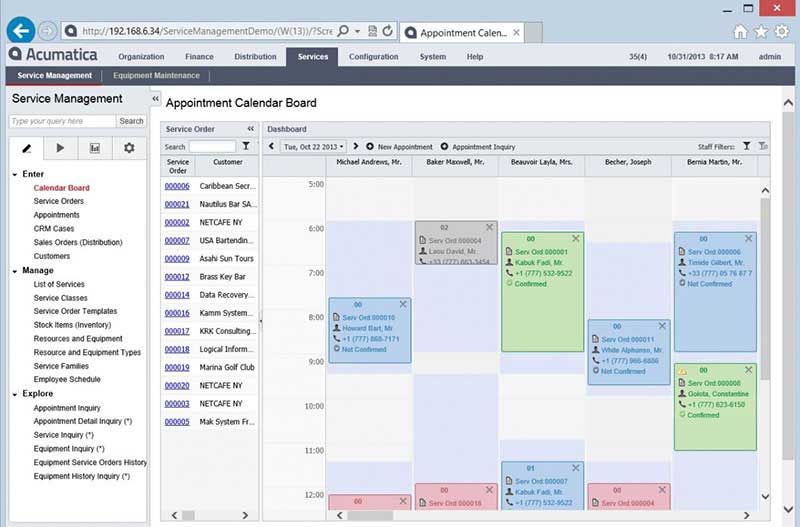The height and width of the screenshot is (527, 800).
Task: Click the Acumatica logo
Action: [x=54, y=55]
